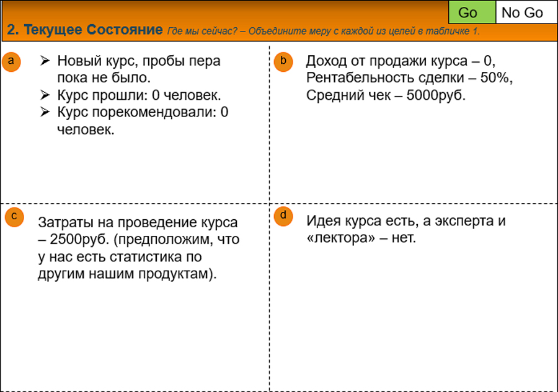Click the text "Идея курса есть, а эксперта"
Screen dimensions: 558x392
406,221
